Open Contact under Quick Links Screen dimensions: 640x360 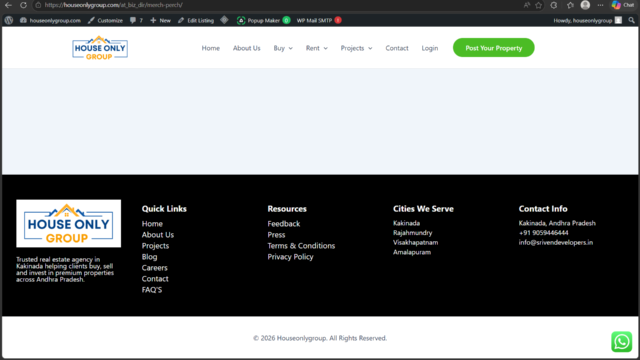tap(155, 279)
